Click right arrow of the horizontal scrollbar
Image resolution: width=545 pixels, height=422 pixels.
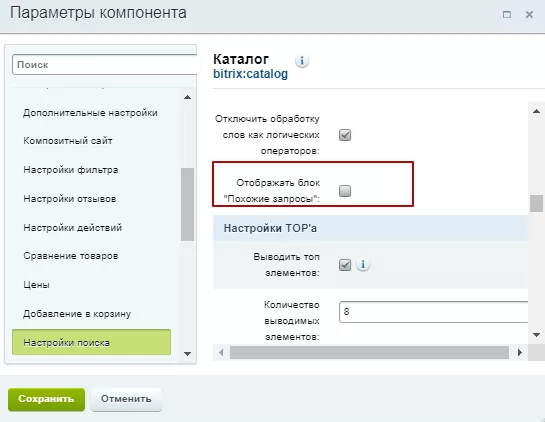520,352
